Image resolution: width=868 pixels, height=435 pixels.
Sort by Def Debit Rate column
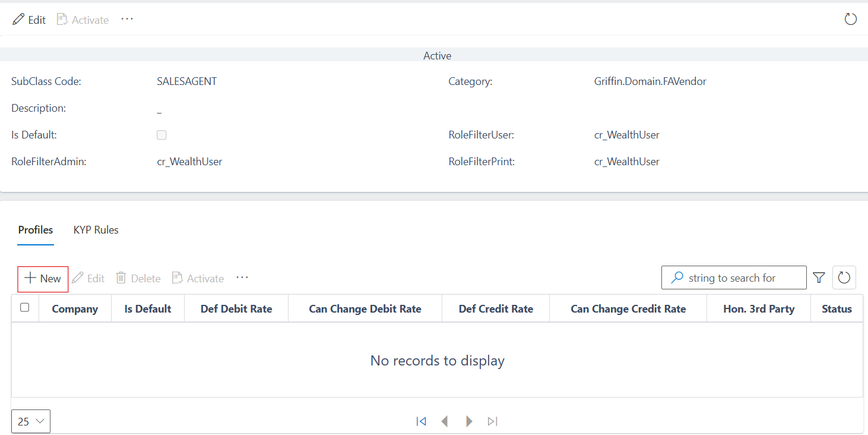tap(236, 309)
